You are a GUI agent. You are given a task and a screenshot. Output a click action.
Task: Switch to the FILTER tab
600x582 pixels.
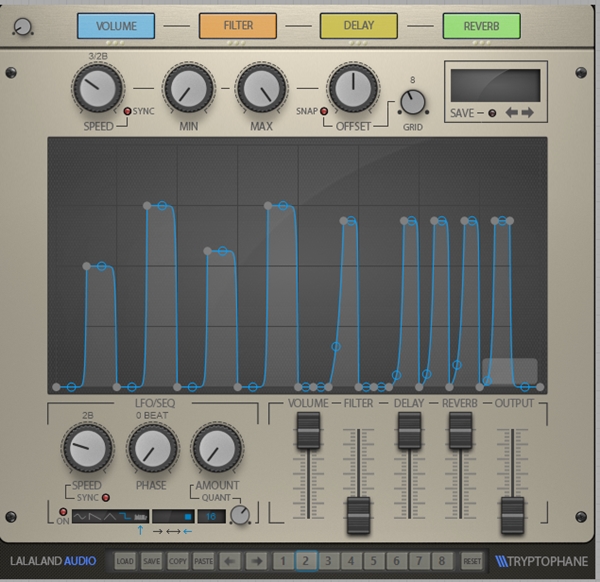[x=237, y=26]
